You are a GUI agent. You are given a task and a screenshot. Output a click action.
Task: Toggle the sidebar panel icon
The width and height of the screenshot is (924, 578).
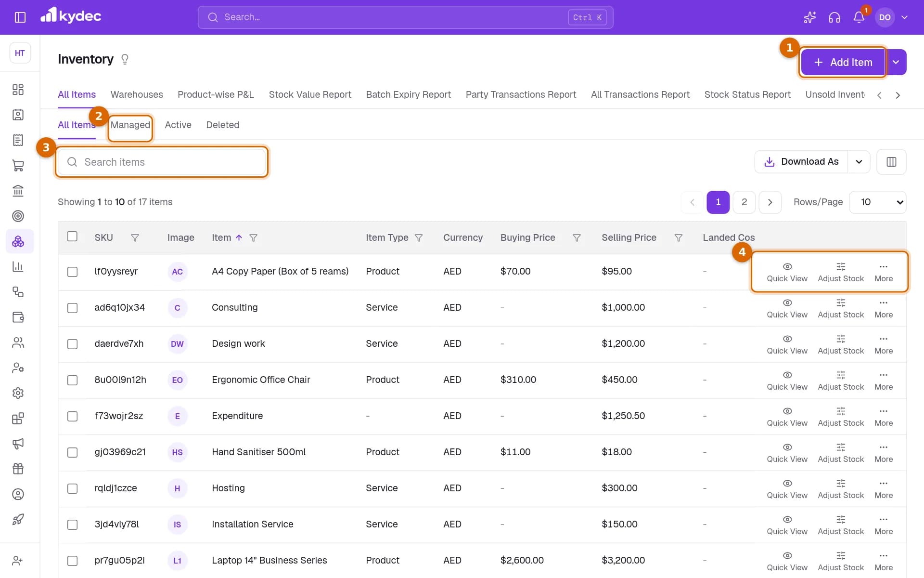[20, 17]
